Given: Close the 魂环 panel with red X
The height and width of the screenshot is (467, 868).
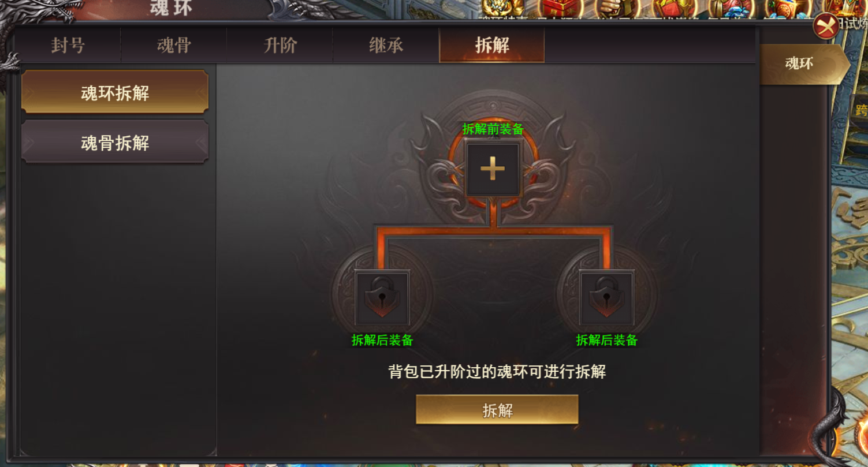Looking at the screenshot, I should [x=826, y=26].
